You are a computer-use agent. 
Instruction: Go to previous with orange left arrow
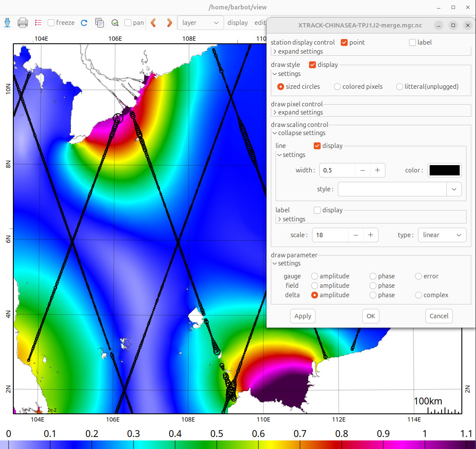pyautogui.click(x=153, y=23)
